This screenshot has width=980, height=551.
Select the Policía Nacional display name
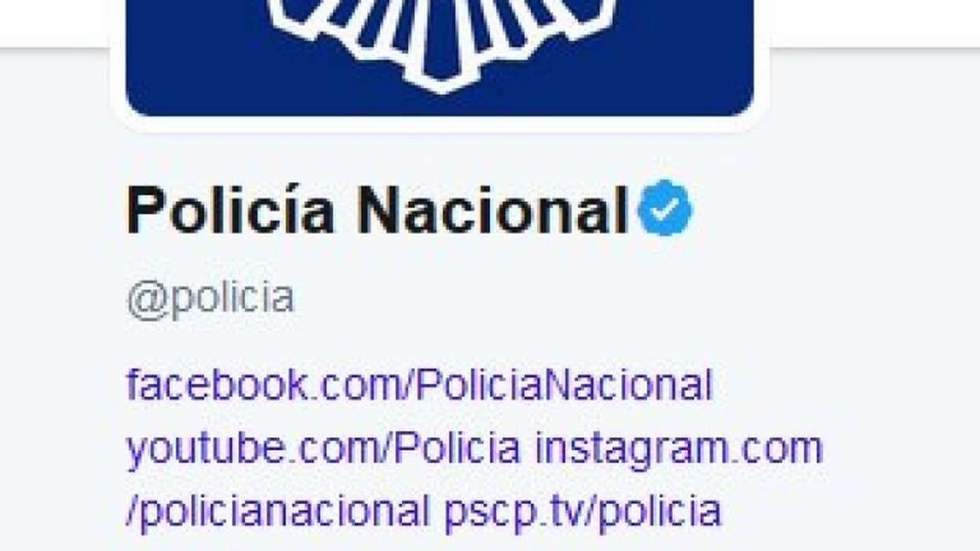point(377,210)
